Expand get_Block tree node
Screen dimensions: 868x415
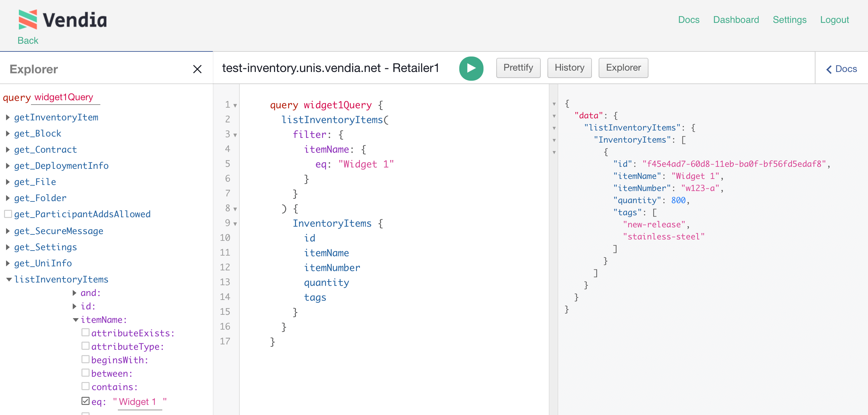pyautogui.click(x=8, y=134)
